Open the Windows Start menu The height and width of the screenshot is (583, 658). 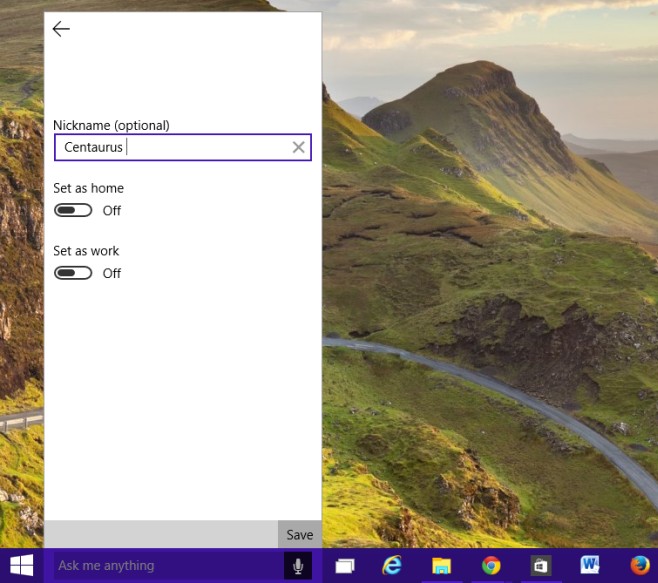22,566
